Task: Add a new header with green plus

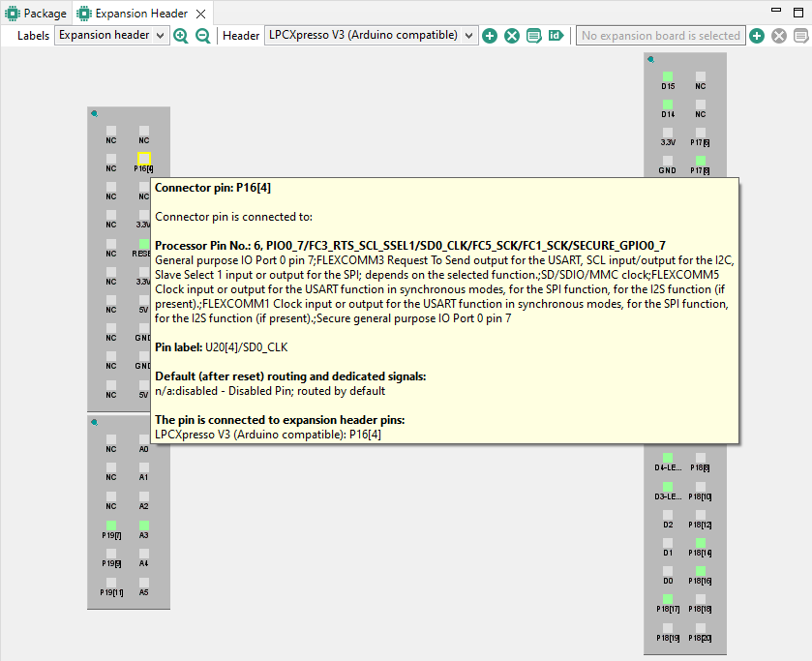Action: click(490, 36)
